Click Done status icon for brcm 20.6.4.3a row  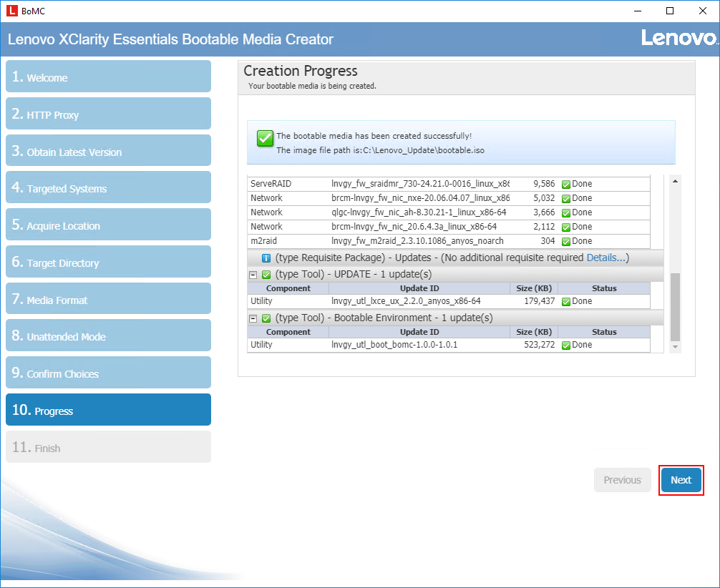pyautogui.click(x=565, y=227)
